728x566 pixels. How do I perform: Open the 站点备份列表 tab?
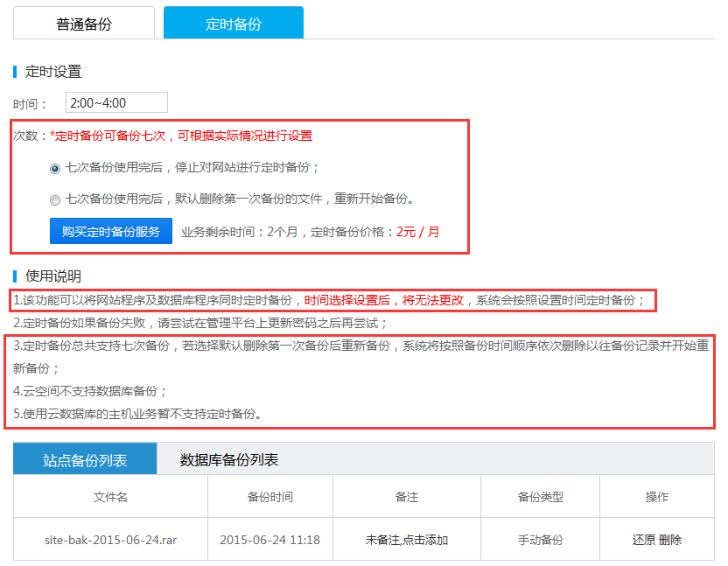85,459
